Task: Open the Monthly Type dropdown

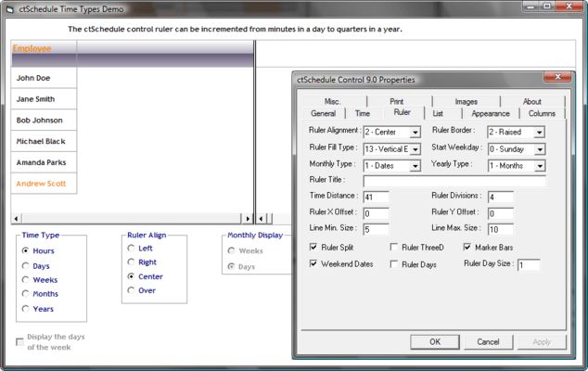Action: coord(415,166)
